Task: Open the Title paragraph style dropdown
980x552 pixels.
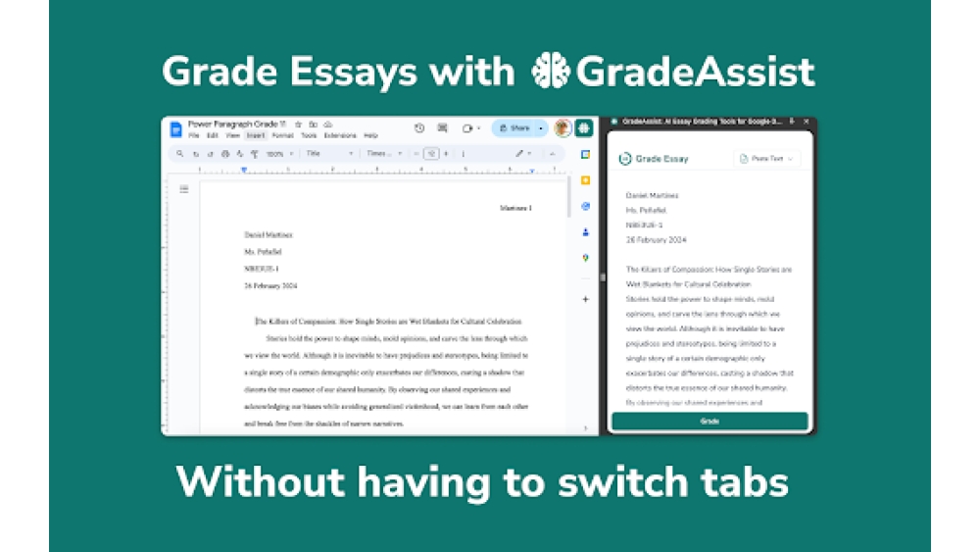Action: tap(329, 154)
